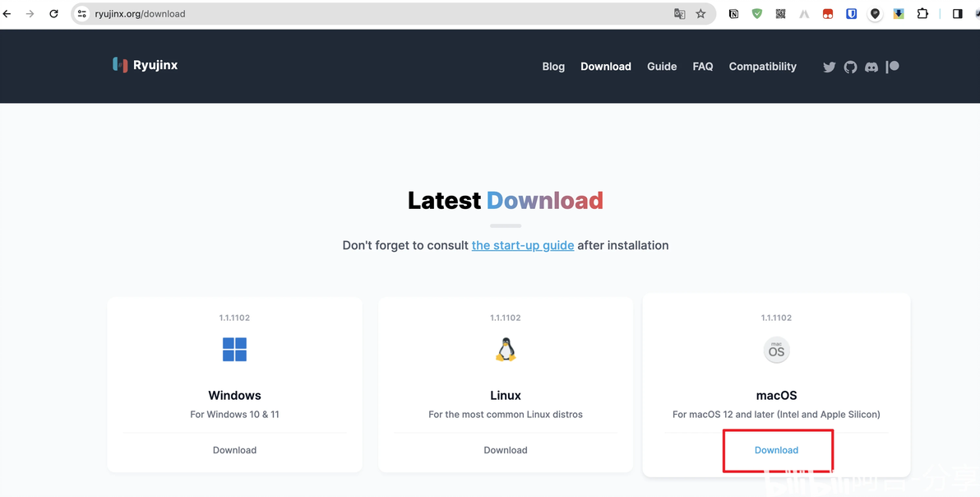Open the Notion web clipper extension
The height and width of the screenshot is (497, 980).
pyautogui.click(x=733, y=14)
